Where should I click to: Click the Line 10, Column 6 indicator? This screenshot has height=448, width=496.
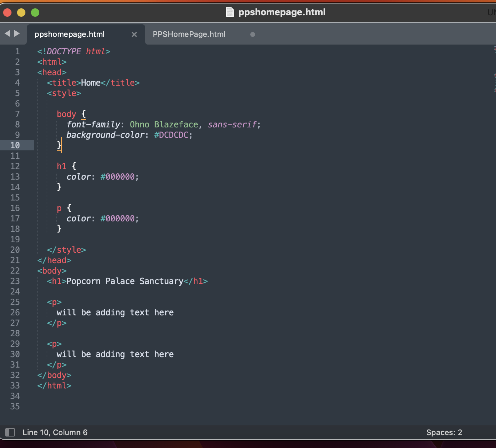(x=55, y=432)
